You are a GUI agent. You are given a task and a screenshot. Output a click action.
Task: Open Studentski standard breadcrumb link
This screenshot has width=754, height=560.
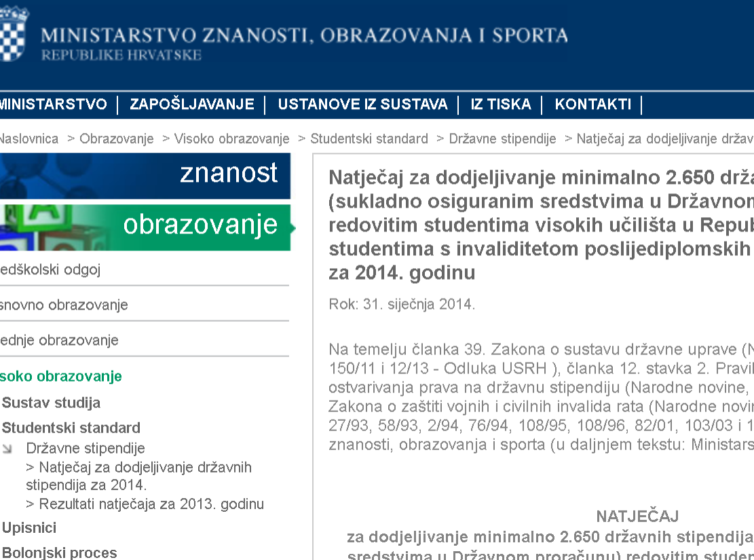click(369, 139)
